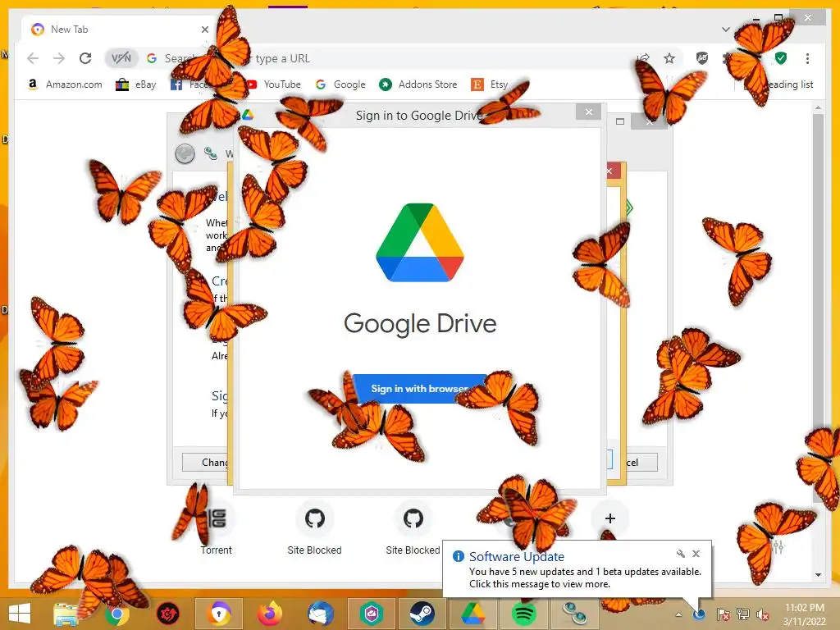Click Sign in with browser button
This screenshot has width=840, height=630.
pos(419,388)
